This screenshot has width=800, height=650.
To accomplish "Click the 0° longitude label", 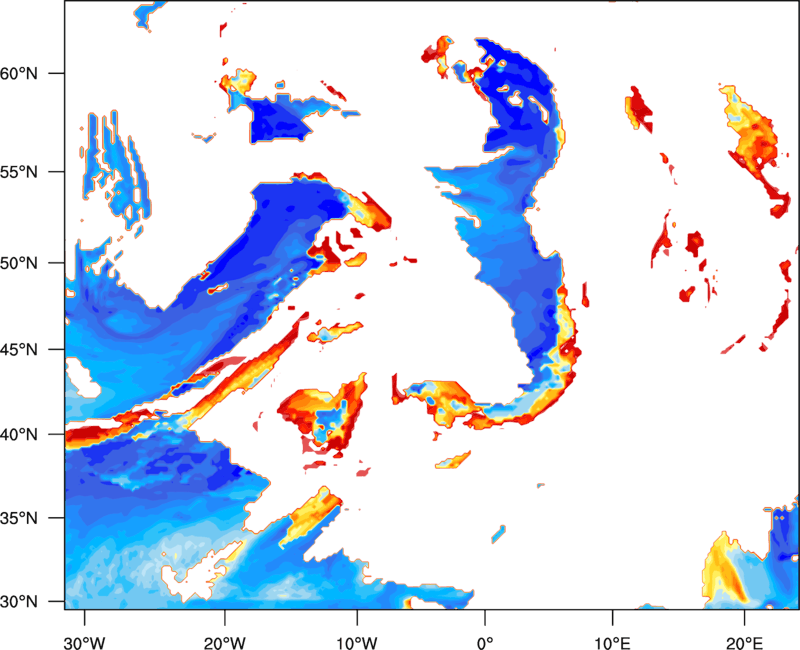I will coord(485,643).
